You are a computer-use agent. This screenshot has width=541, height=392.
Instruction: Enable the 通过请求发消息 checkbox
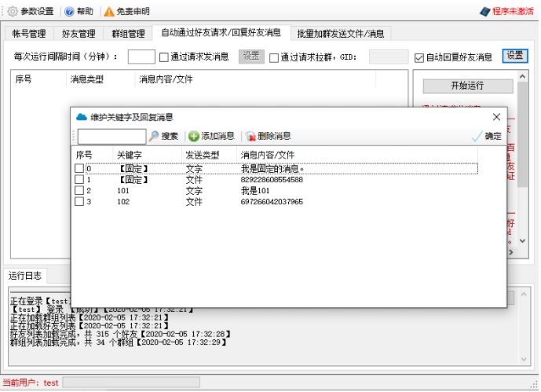click(x=163, y=57)
